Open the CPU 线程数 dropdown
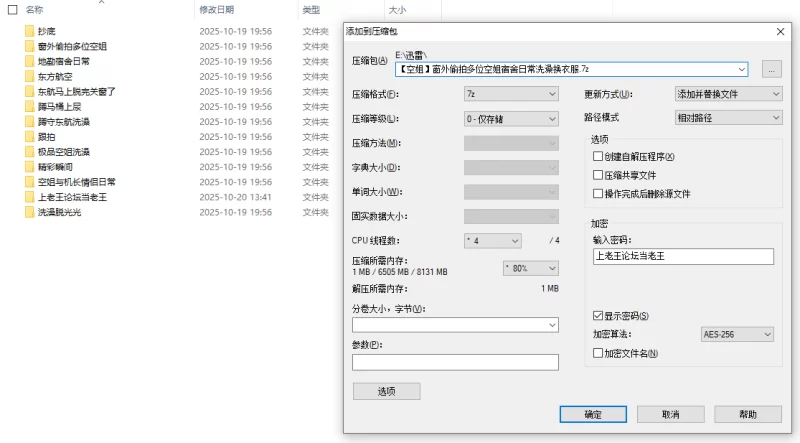Image resolution: width=800 pixels, height=443 pixels. [493, 241]
